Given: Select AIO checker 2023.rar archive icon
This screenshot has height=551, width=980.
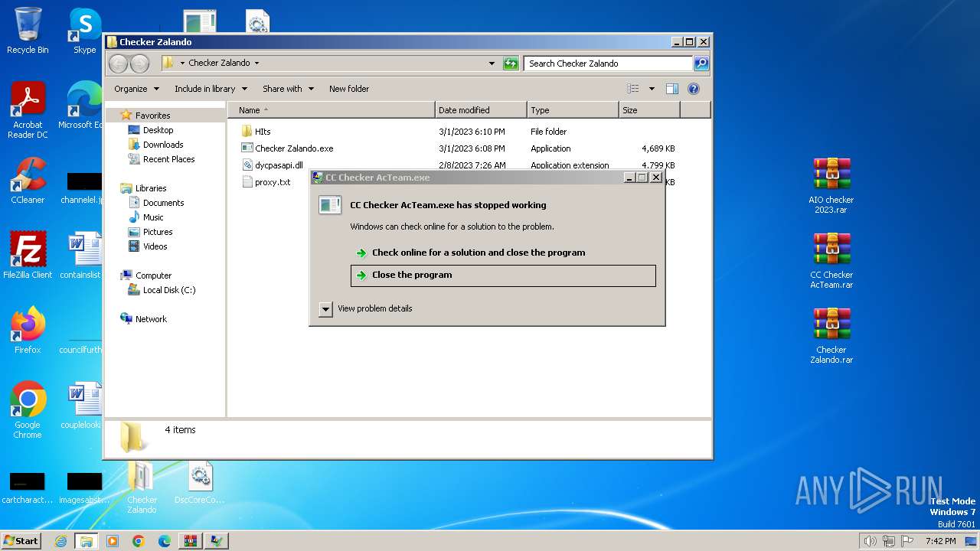Looking at the screenshot, I should pos(831,185).
